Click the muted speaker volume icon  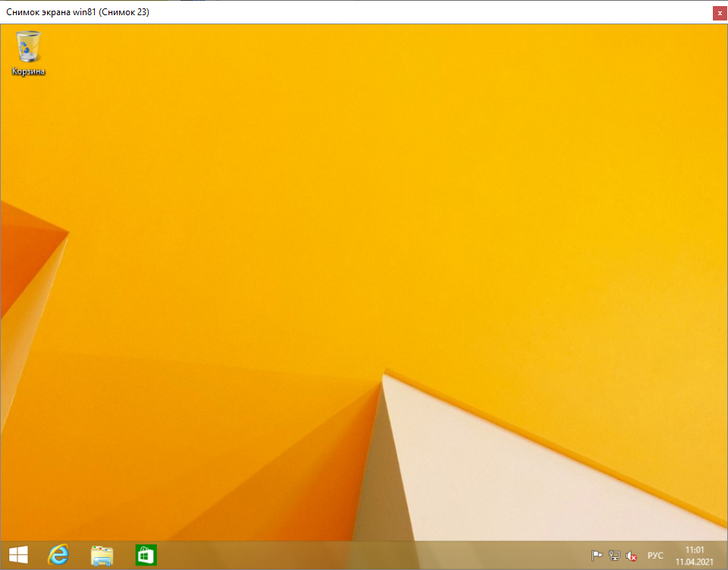pos(632,556)
